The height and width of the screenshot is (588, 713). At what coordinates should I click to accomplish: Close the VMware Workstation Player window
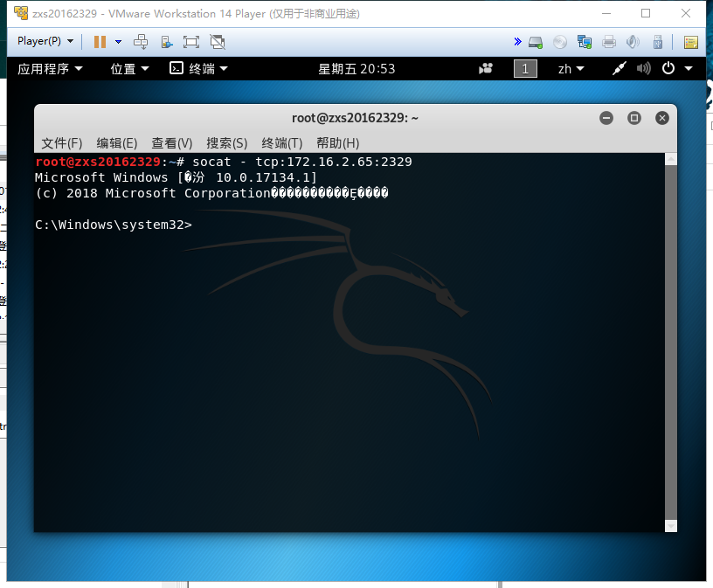pos(686,13)
